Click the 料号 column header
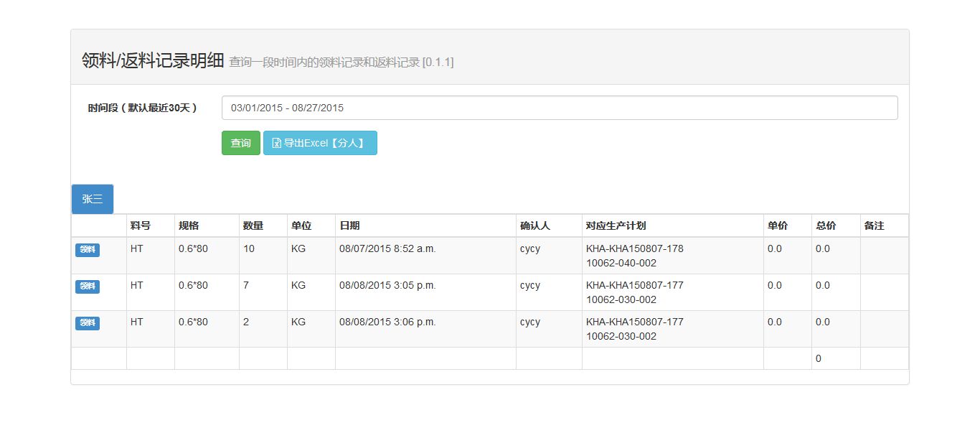980x428 pixels. (x=141, y=225)
